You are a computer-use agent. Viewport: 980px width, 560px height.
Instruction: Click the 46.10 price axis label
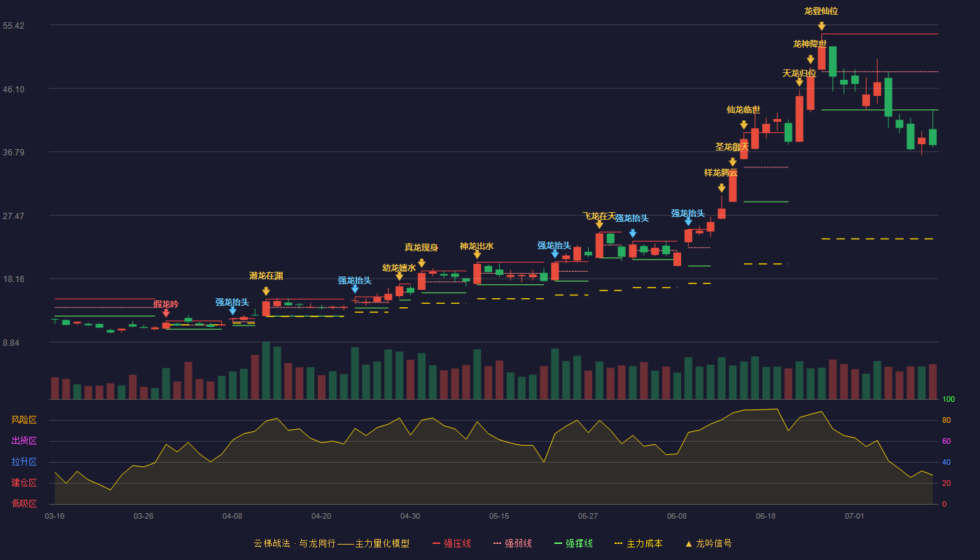13,89
